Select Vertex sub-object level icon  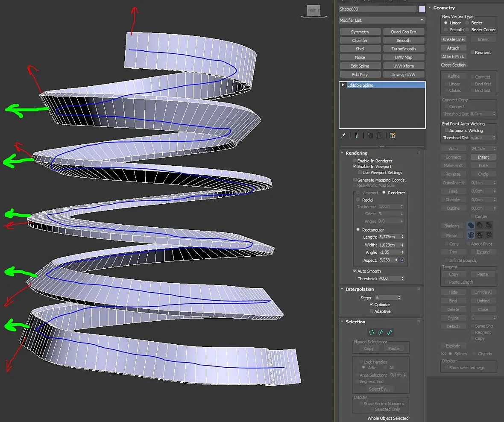372,332
